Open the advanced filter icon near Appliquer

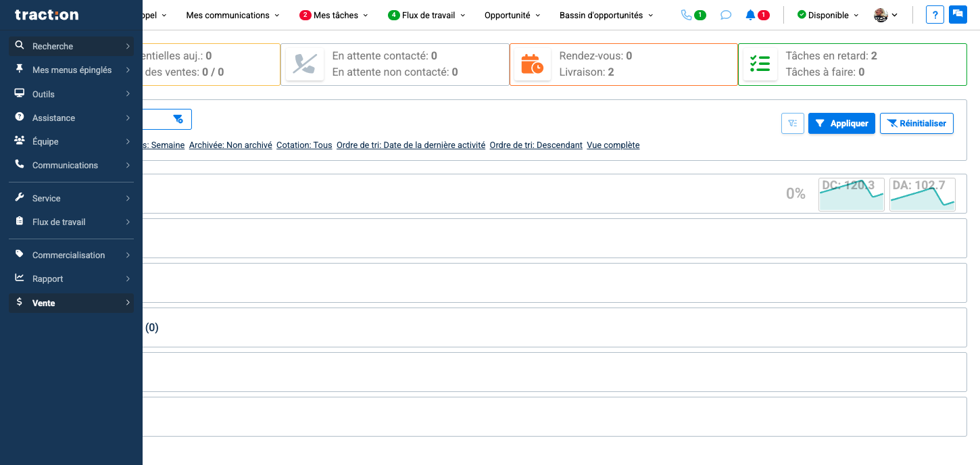tap(792, 123)
